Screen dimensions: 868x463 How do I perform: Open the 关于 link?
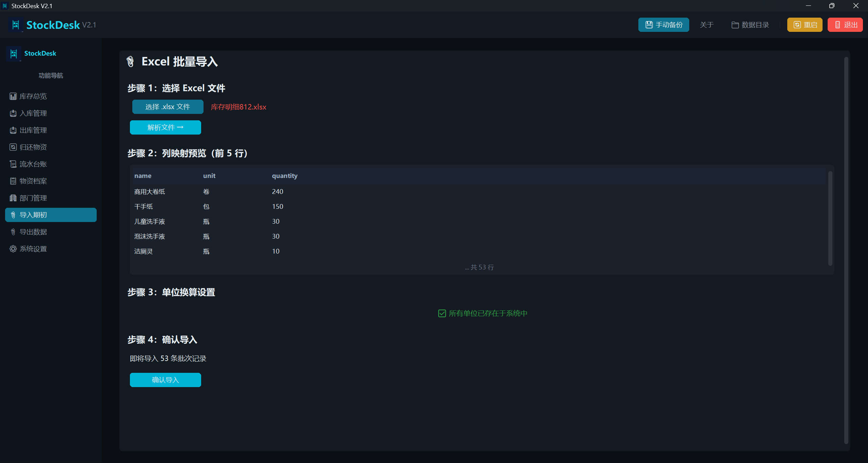(707, 25)
